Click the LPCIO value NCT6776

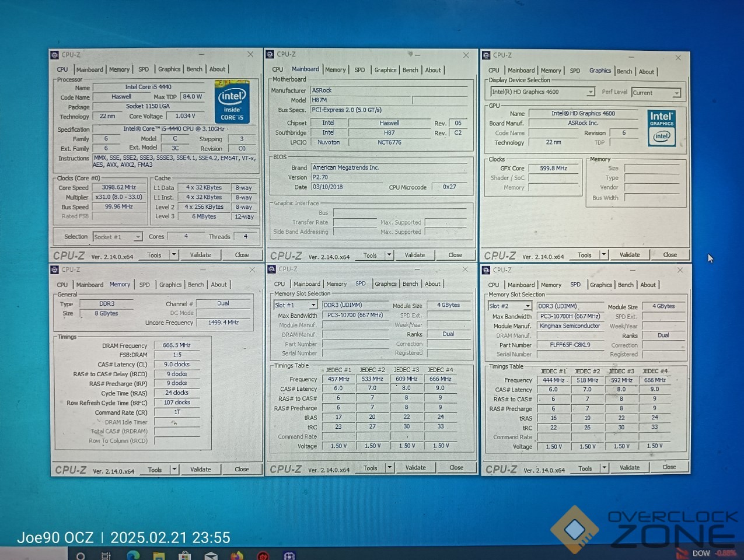click(x=389, y=142)
